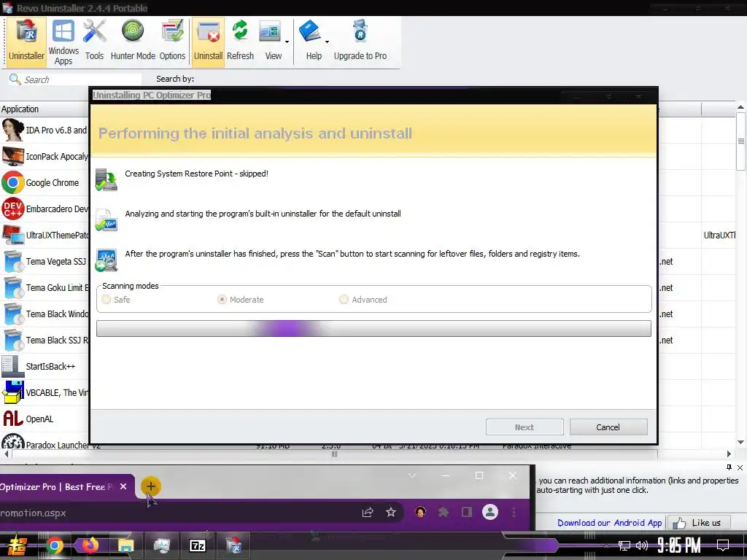Close the description panel
Image resolution: width=747 pixels, height=560 pixels.
[x=740, y=467]
